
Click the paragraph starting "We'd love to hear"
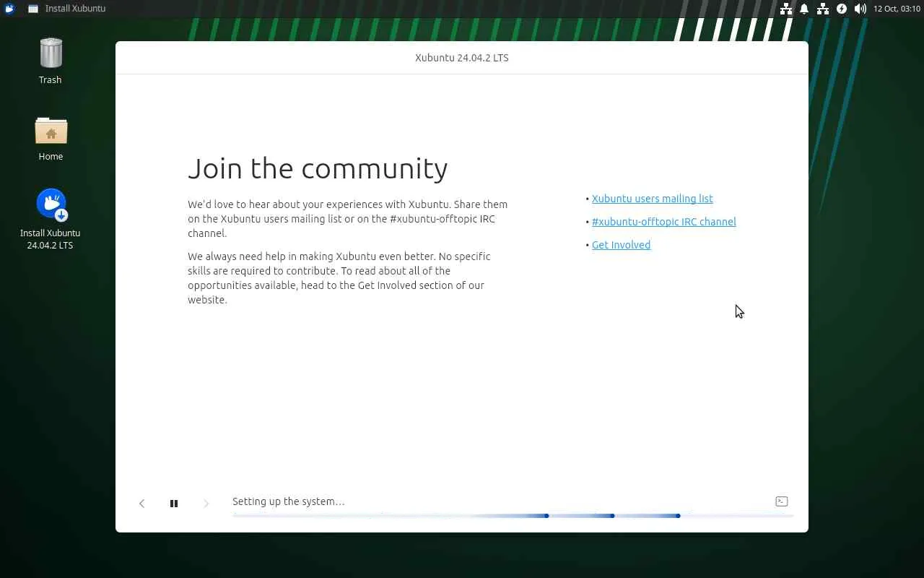tap(348, 219)
